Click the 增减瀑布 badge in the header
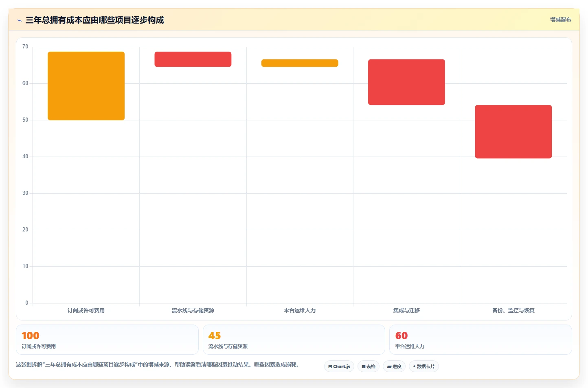Viewport: 588px width, 388px height. 560,20
